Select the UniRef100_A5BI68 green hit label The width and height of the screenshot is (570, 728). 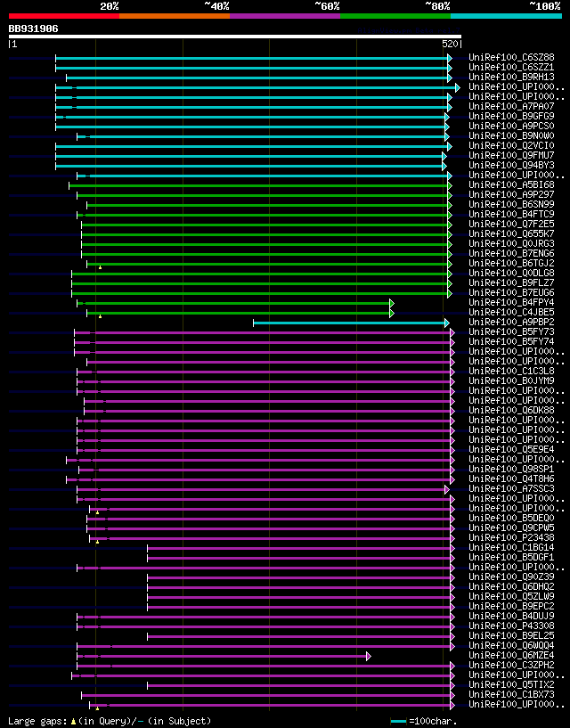tap(511, 184)
